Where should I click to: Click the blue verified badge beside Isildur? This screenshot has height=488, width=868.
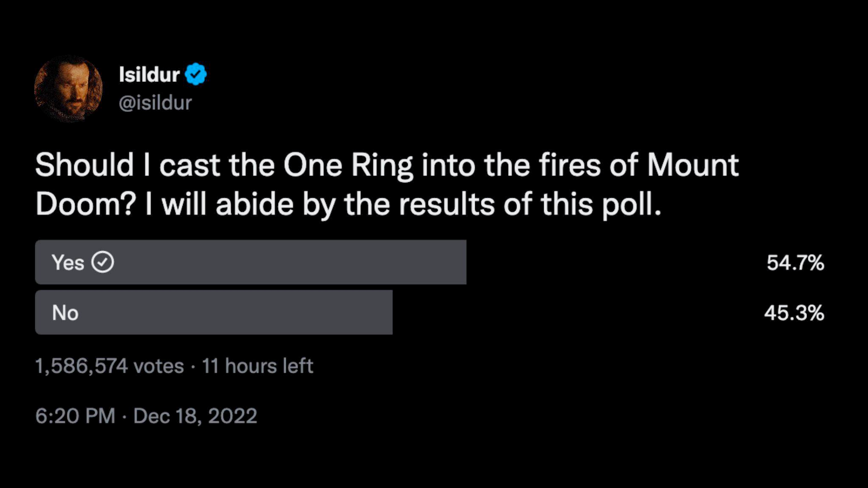(x=196, y=75)
